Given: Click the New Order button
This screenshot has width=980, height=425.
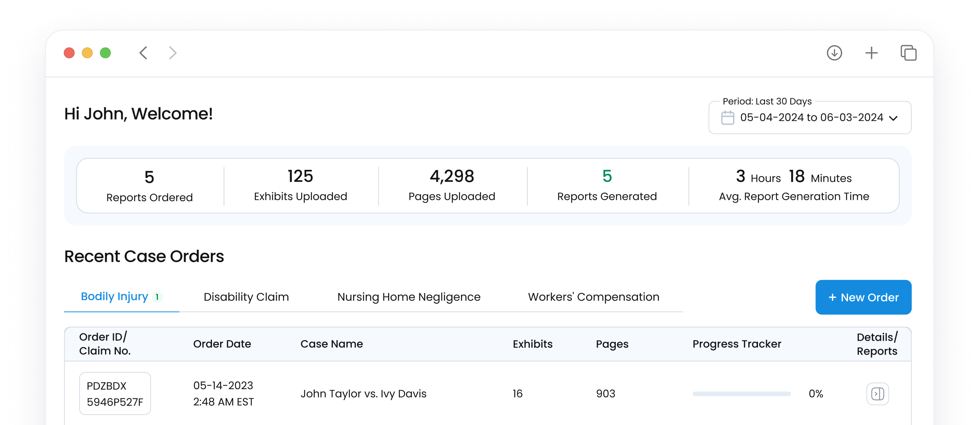Looking at the screenshot, I should (x=863, y=297).
